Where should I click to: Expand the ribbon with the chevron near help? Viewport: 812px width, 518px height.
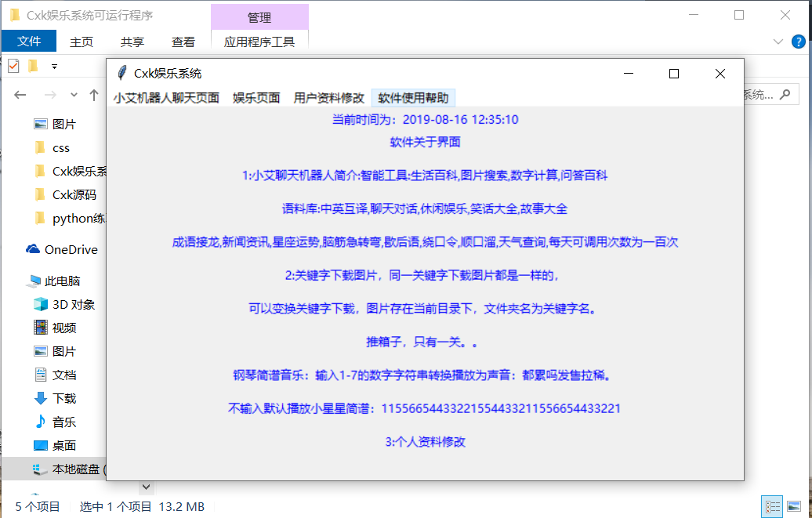pos(778,42)
